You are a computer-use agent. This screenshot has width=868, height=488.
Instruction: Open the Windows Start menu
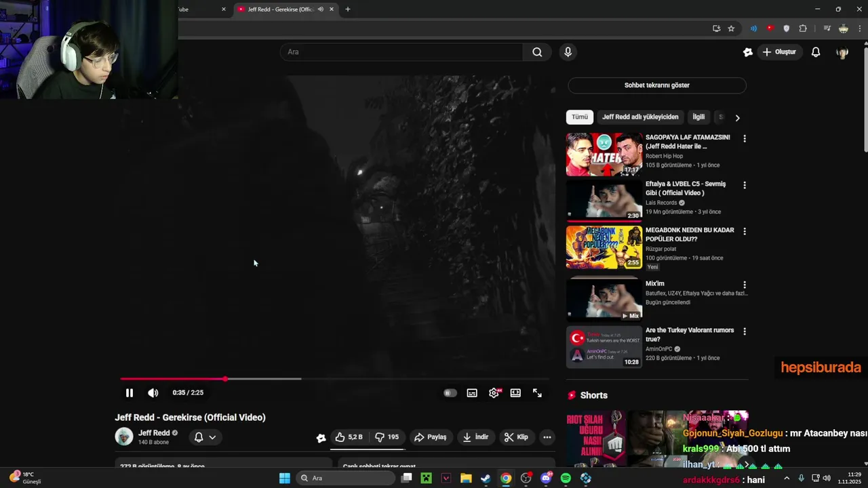coord(285,479)
